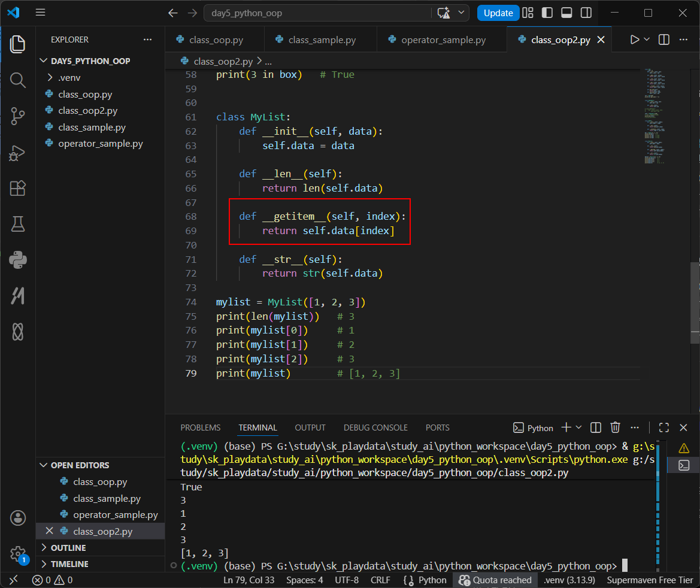Switch to the class_sample.py tab

(320, 40)
